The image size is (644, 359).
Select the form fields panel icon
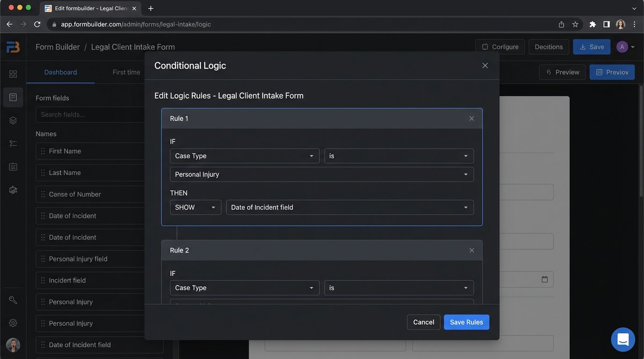pos(13,97)
